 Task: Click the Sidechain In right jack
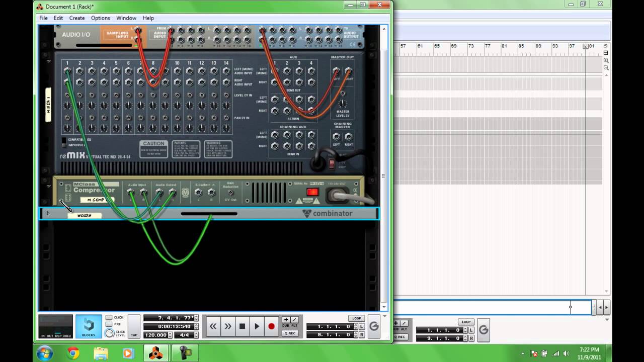[x=211, y=193]
